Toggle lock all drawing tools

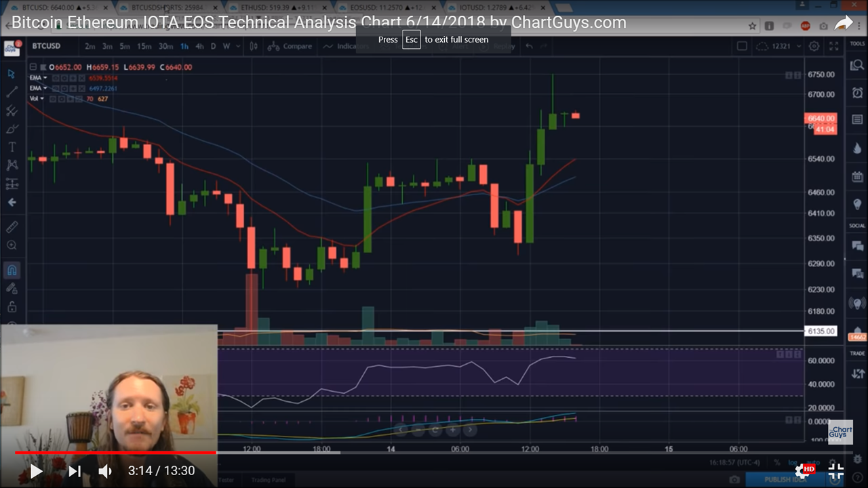coord(12,307)
